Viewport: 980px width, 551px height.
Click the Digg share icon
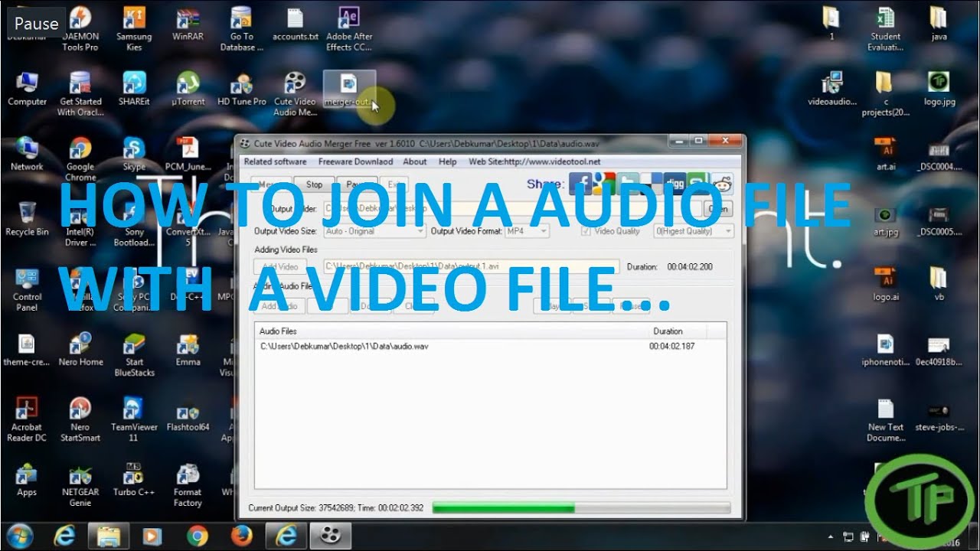[x=675, y=184]
